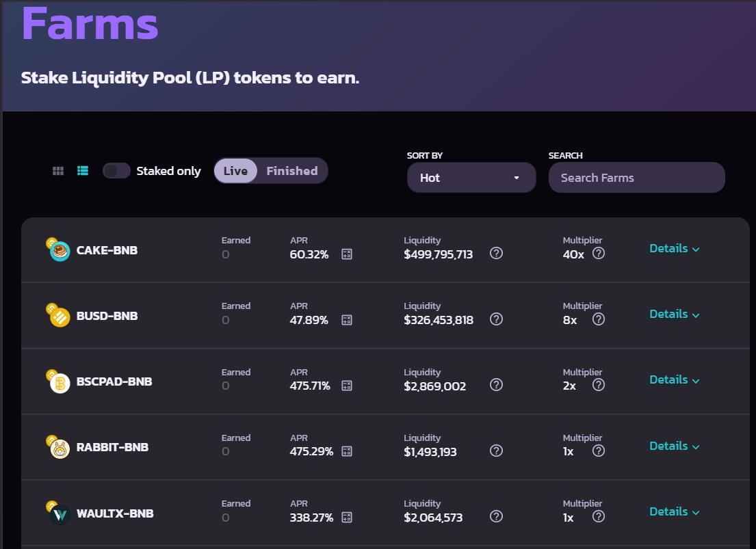Click multiplier help icon for RABBIT-BNB
Screen dimensions: 756x549
click(x=599, y=451)
